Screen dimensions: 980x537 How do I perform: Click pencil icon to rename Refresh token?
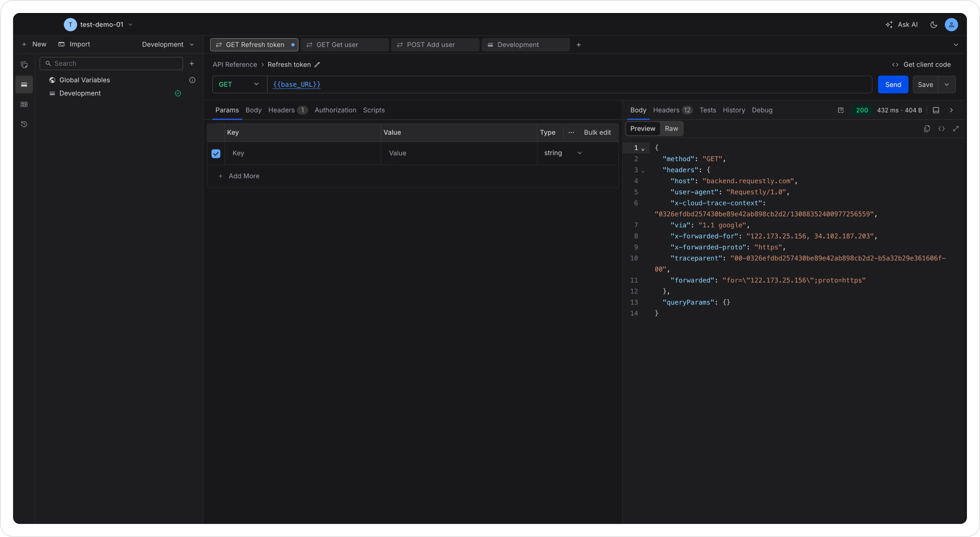pos(317,64)
